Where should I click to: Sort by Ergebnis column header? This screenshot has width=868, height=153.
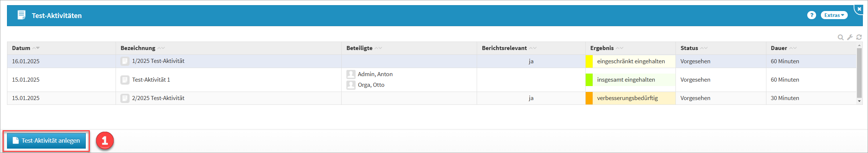tap(602, 48)
